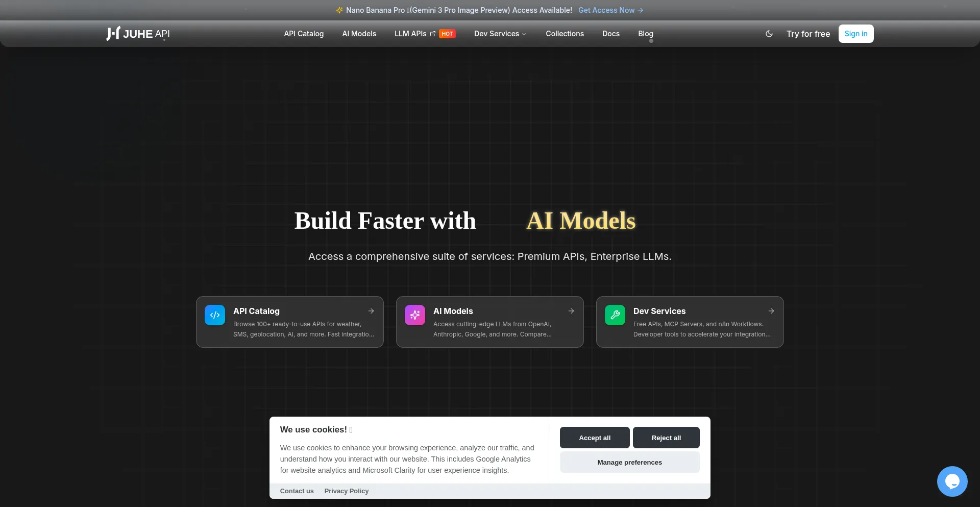
Task: Click the purple AI Models sparkle icon
Action: click(415, 315)
